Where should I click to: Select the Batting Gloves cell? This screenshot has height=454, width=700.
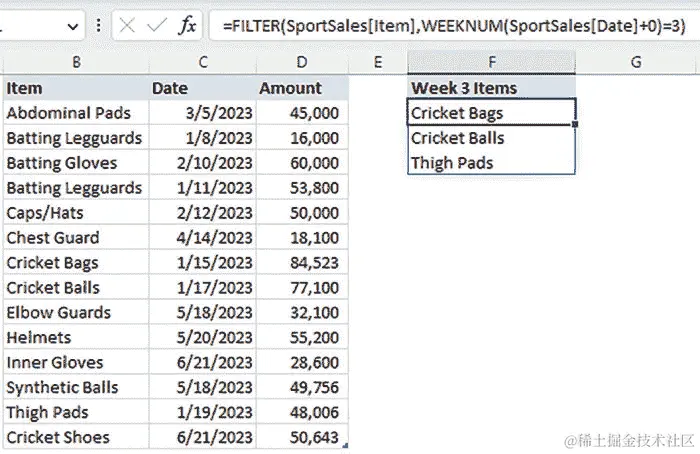[76, 163]
